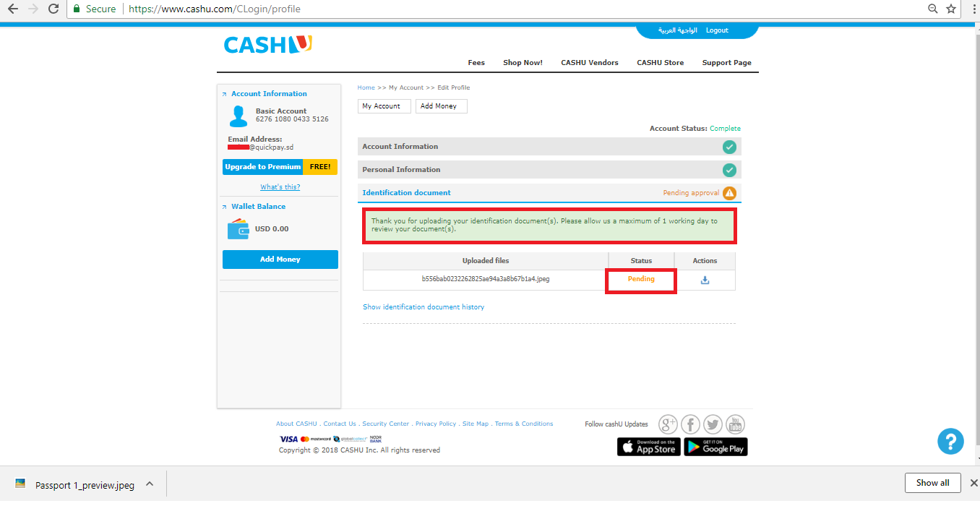Click the Google Plus social icon
The image size is (980, 506).
668,424
